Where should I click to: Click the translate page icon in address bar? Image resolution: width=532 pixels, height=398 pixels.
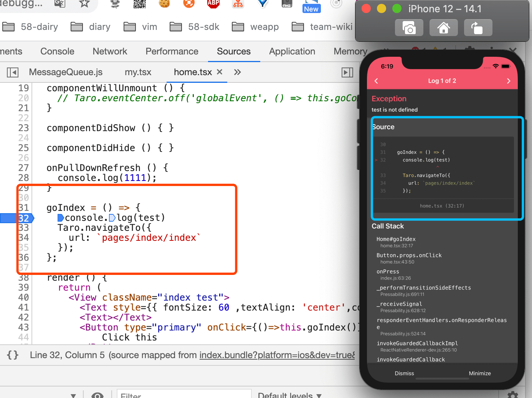pyautogui.click(x=60, y=4)
